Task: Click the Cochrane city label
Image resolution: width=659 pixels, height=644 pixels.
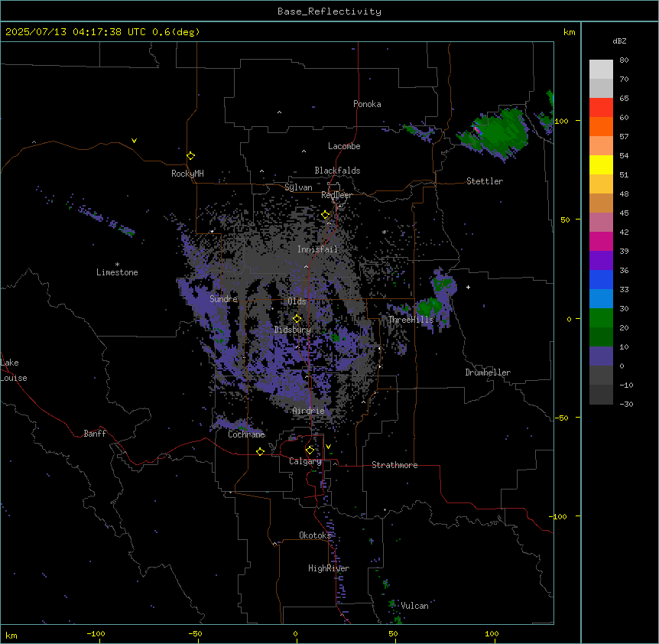Action: (246, 434)
